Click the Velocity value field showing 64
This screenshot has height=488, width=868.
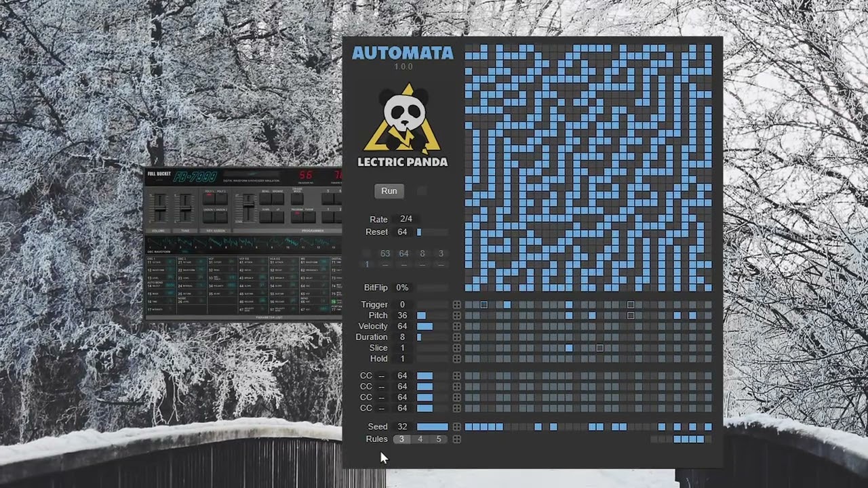402,327
